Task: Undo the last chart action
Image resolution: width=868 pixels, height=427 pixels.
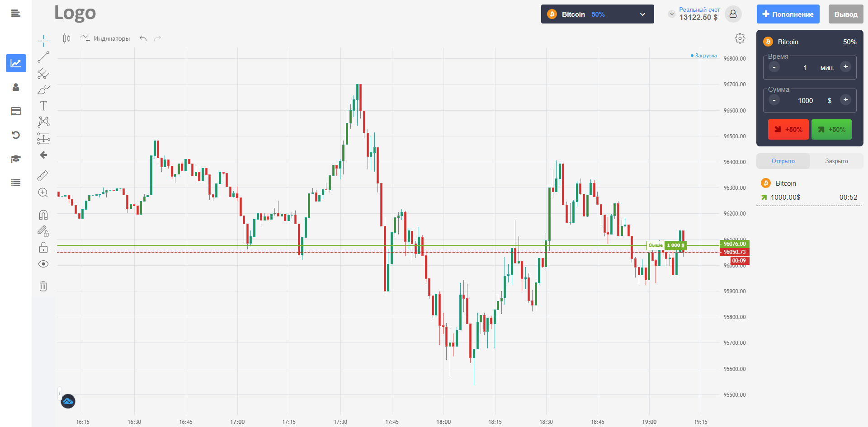Action: click(143, 38)
